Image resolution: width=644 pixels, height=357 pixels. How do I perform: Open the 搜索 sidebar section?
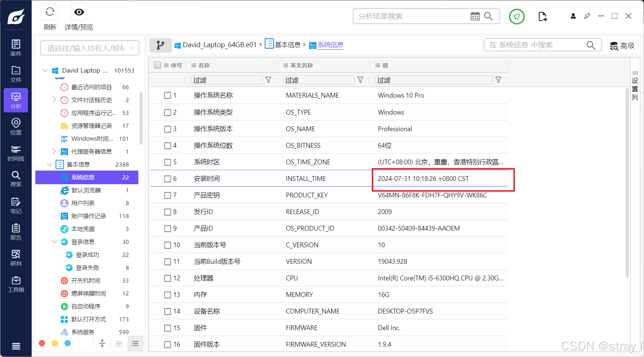click(x=16, y=179)
